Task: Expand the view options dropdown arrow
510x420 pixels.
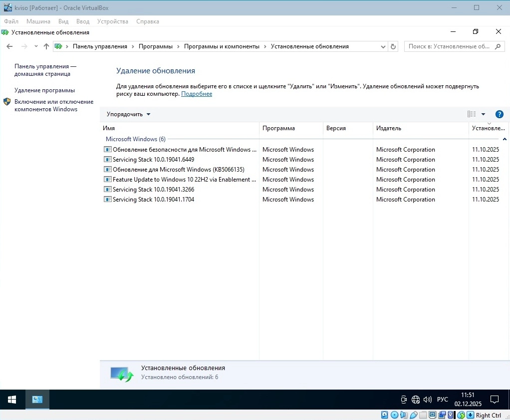Action: pos(483,114)
